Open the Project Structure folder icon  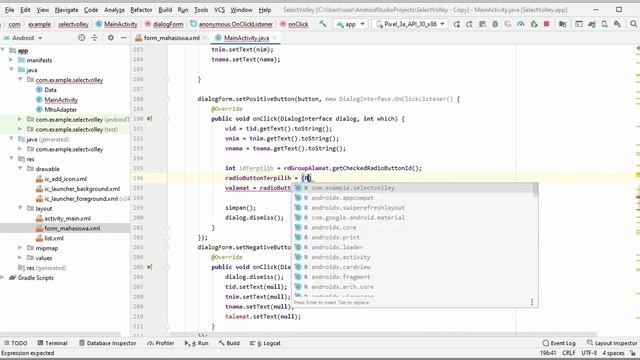[563, 24]
